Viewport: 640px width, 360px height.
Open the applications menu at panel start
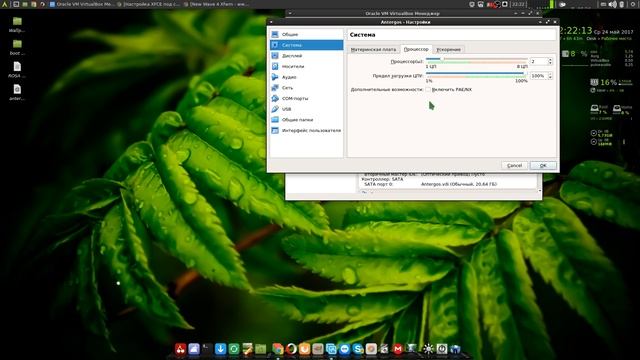coord(4,4)
